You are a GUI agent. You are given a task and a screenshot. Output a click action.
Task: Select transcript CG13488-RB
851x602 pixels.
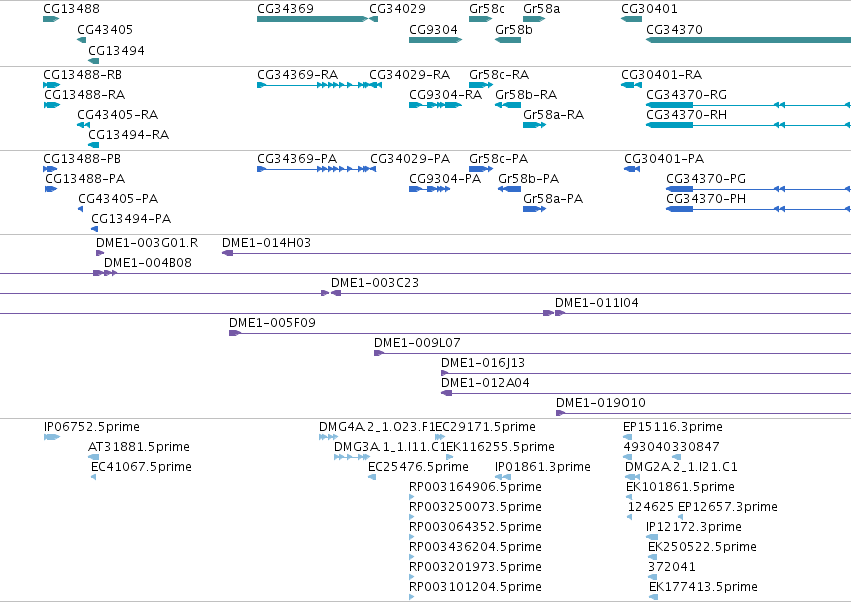point(82,74)
